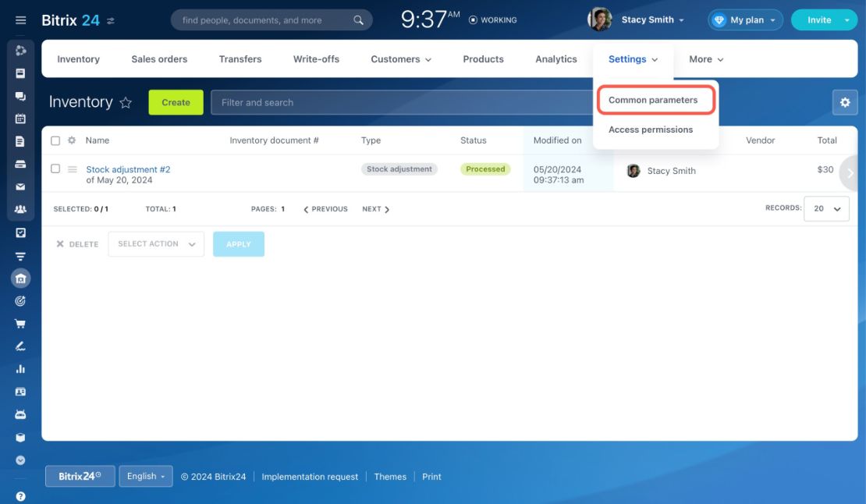Open the bar chart analytics sidebar icon

point(20,369)
